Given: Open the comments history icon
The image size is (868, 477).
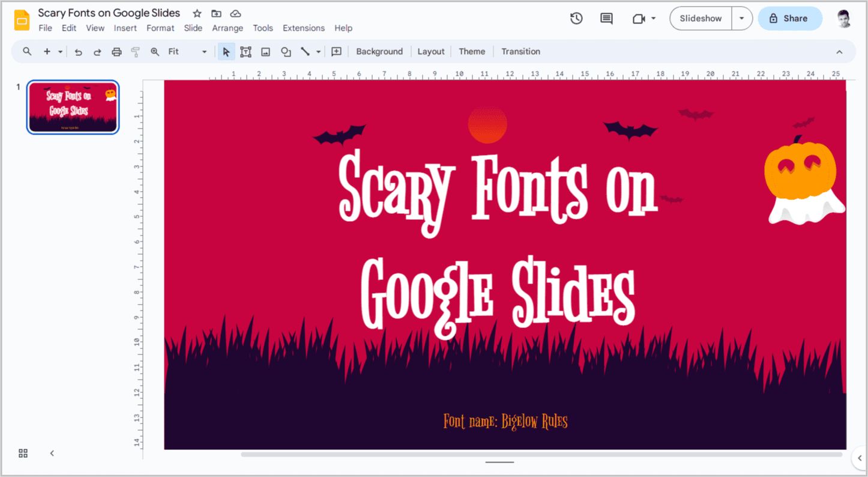Looking at the screenshot, I should 607,19.
